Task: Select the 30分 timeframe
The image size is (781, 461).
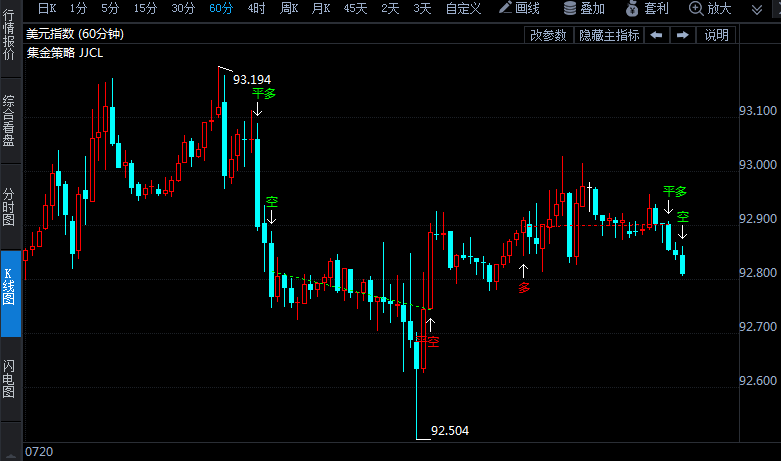Action: [x=183, y=8]
